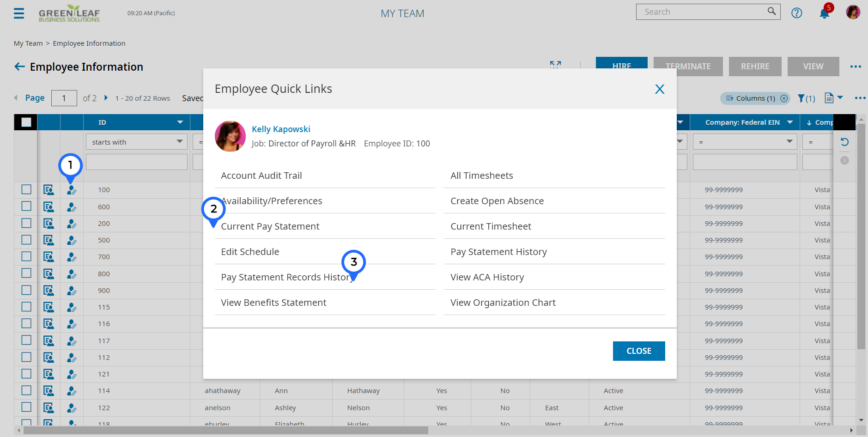Open the Kelly Kapowski name link
Viewport: 868px width, 437px height.
pos(281,129)
